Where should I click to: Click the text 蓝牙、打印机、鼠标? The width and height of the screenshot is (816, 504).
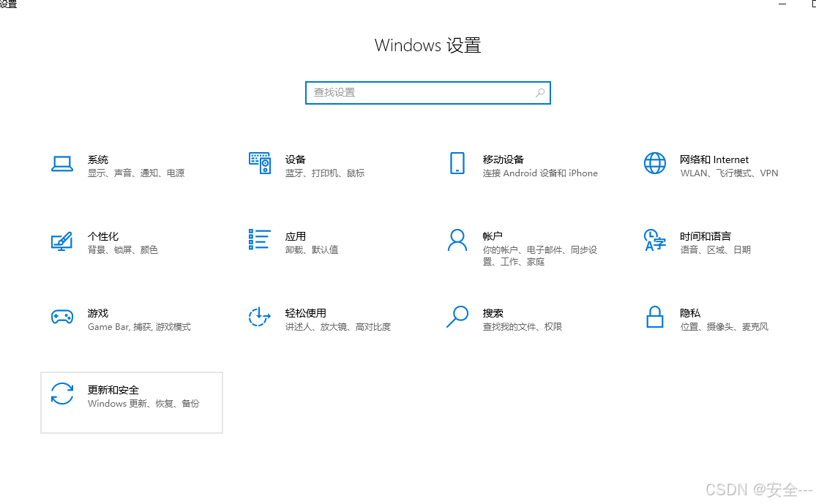coord(325,173)
